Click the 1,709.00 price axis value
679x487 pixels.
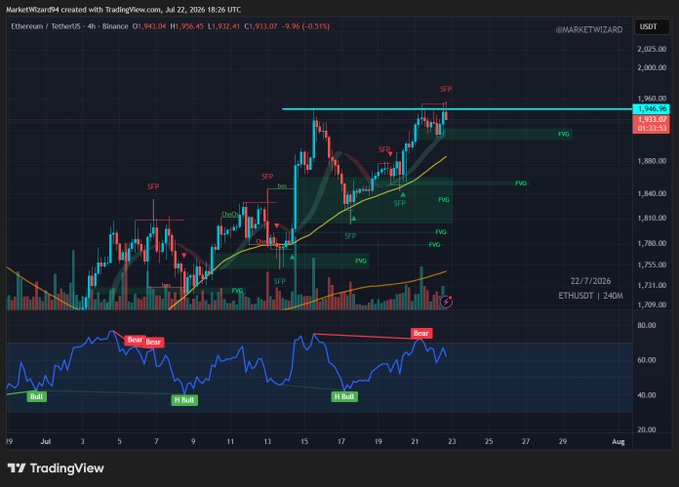click(651, 305)
